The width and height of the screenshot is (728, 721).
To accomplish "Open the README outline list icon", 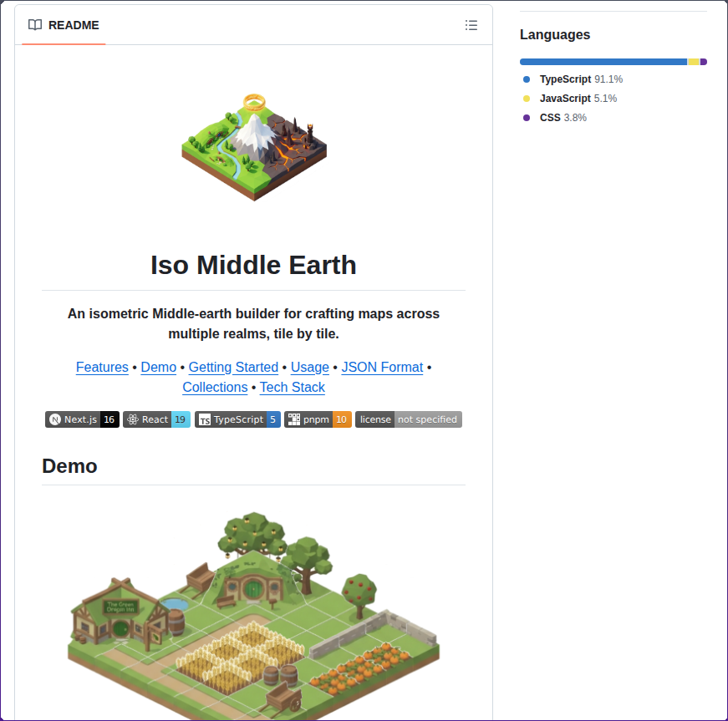I will pos(471,25).
